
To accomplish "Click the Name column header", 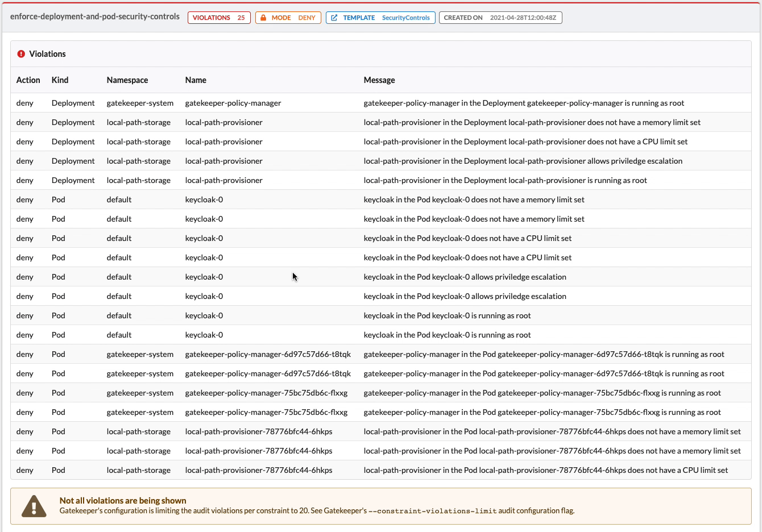I will tap(196, 80).
